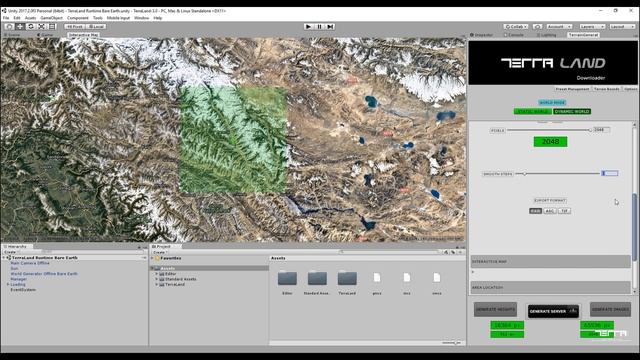Open the Editor folder thumbnail in Assets
640x360 pixels.
point(287,278)
